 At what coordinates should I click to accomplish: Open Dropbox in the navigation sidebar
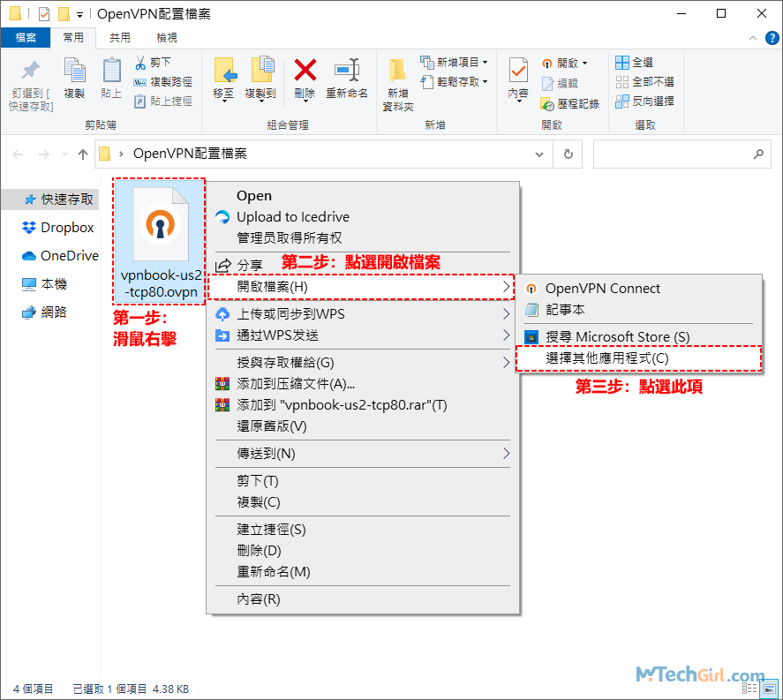[66, 228]
